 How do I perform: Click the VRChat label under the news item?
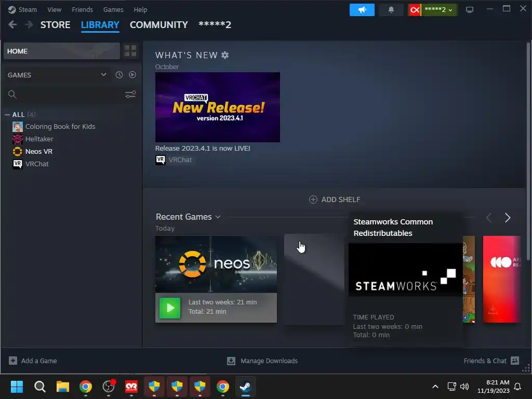click(x=180, y=160)
